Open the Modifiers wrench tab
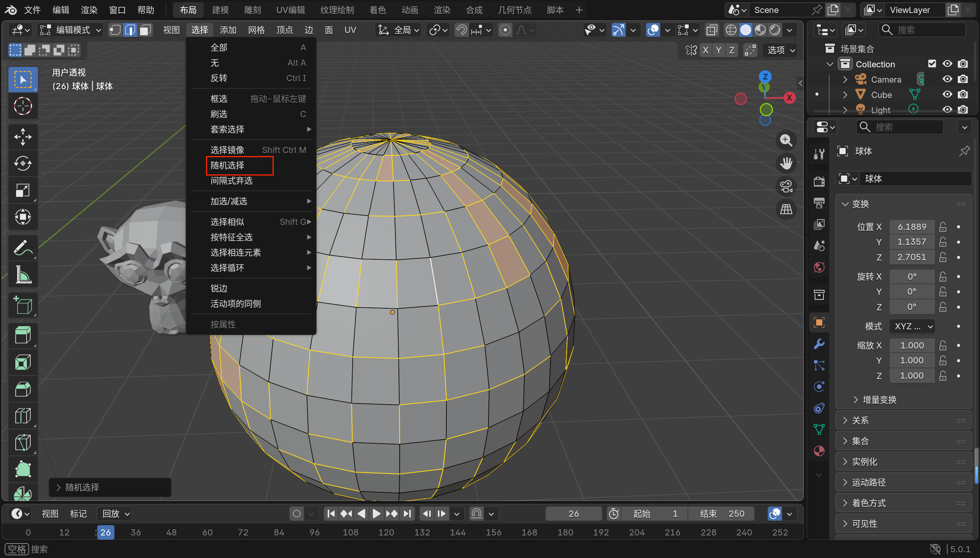 pos(819,344)
